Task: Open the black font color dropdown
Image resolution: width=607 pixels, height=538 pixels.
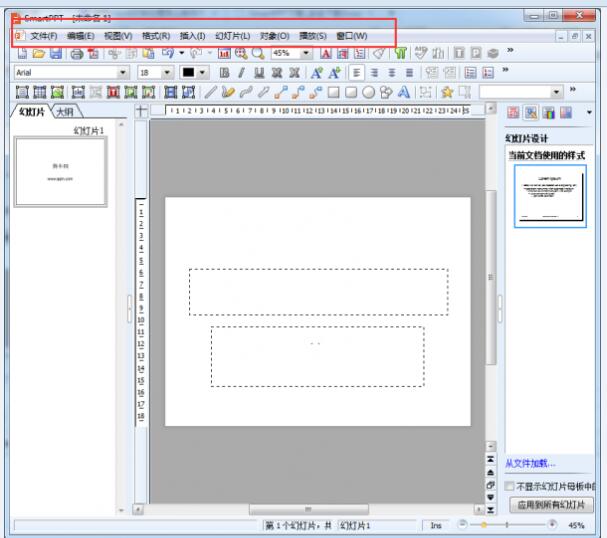Action: click(x=203, y=72)
